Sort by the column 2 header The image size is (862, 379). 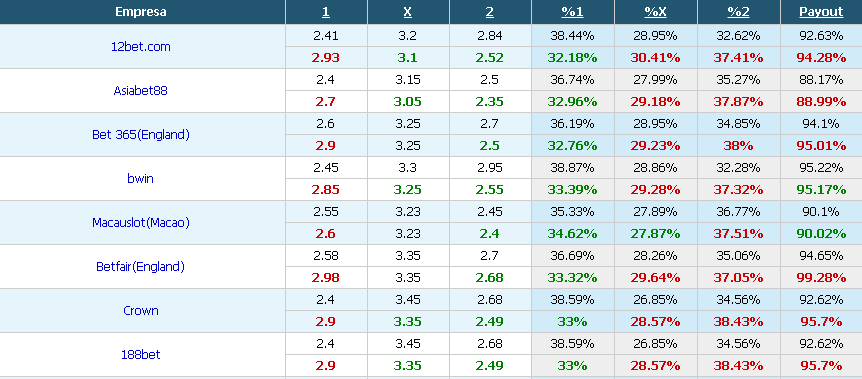(490, 12)
